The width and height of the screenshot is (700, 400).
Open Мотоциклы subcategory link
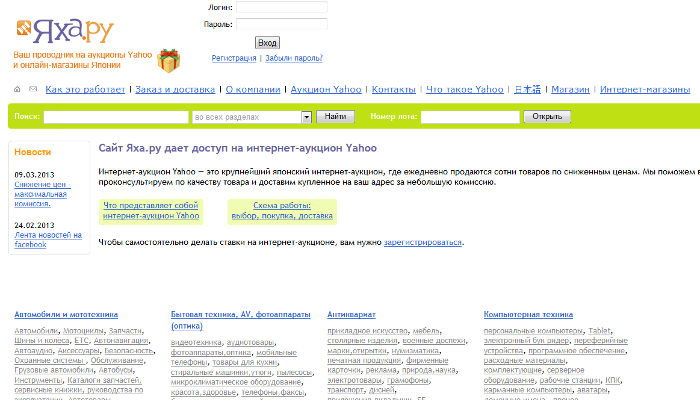(83, 331)
